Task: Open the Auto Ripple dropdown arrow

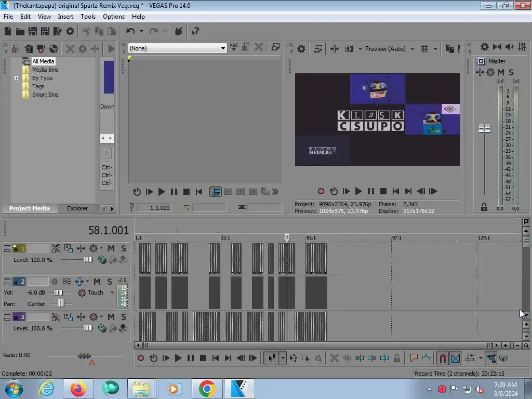Action: pyautogui.click(x=481, y=358)
